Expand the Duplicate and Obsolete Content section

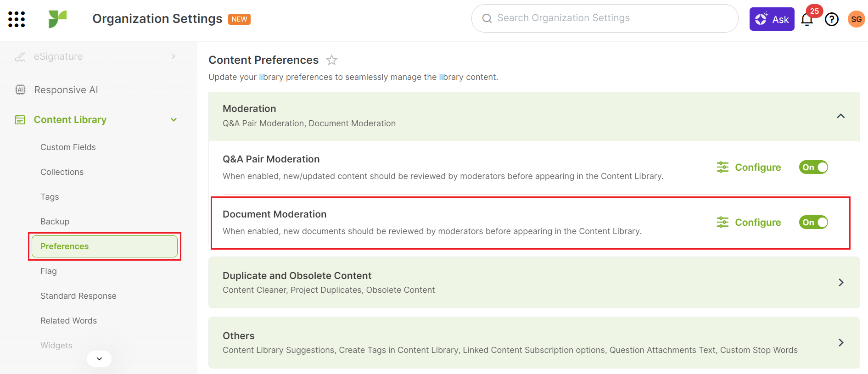coord(841,282)
